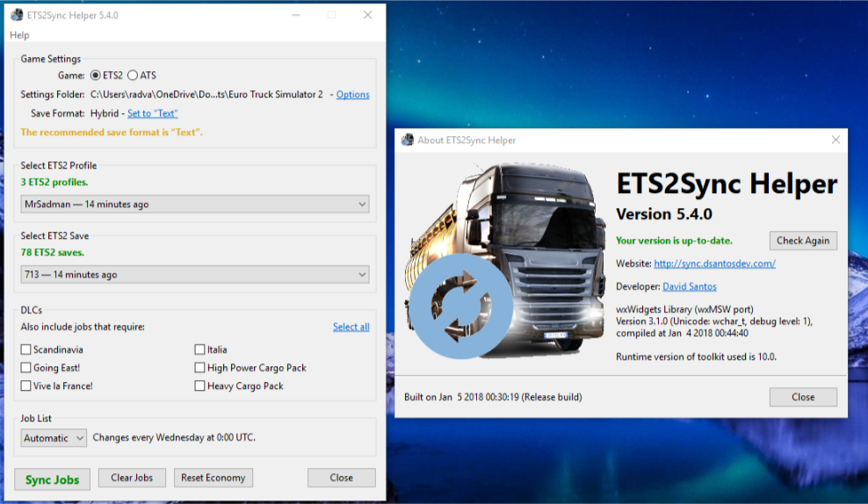This screenshot has height=504, width=868.
Task: Enable the High Power Cargo Pack checkbox
Action: pos(199,368)
